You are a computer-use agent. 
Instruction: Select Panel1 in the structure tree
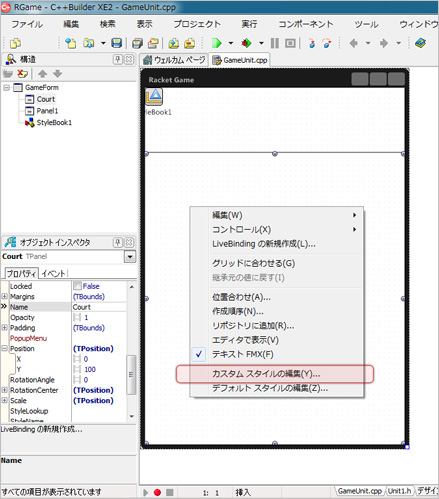point(47,111)
